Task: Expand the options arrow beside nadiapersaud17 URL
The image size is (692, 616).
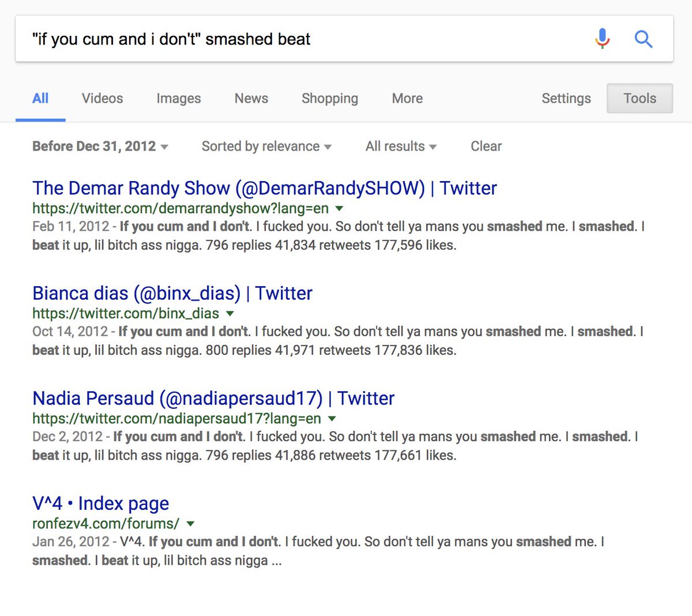Action: [332, 418]
